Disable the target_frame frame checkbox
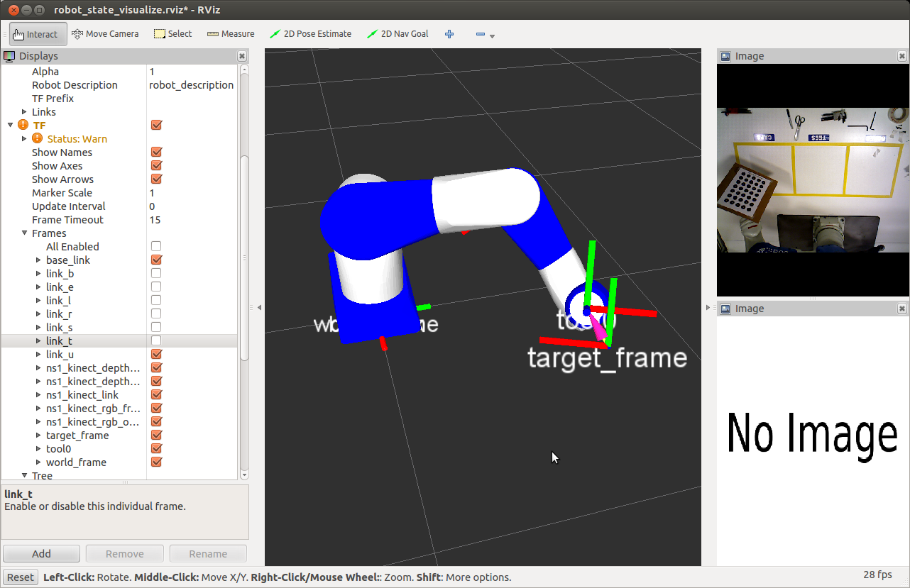The height and width of the screenshot is (588, 910). pyautogui.click(x=156, y=436)
